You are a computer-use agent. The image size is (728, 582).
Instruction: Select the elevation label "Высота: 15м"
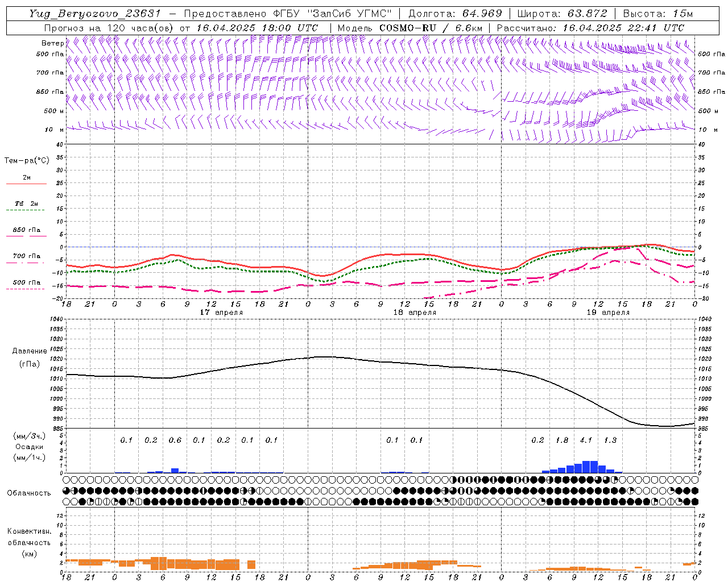658,14
